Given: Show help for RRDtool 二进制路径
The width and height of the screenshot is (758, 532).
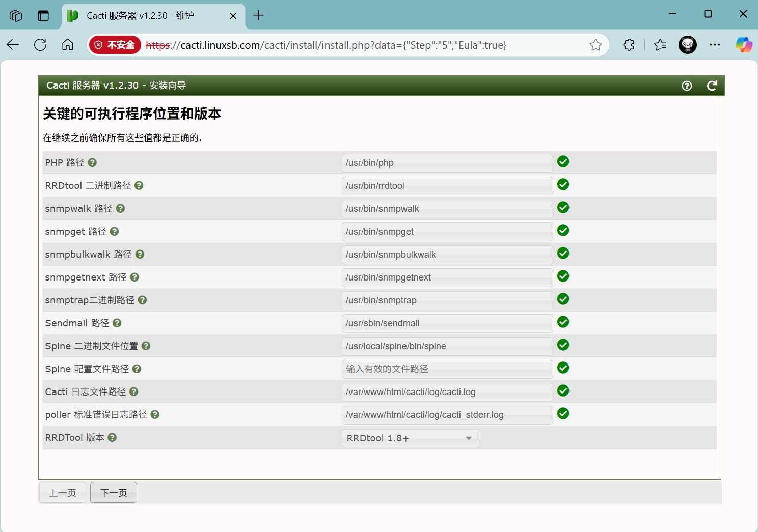Looking at the screenshot, I should (139, 185).
